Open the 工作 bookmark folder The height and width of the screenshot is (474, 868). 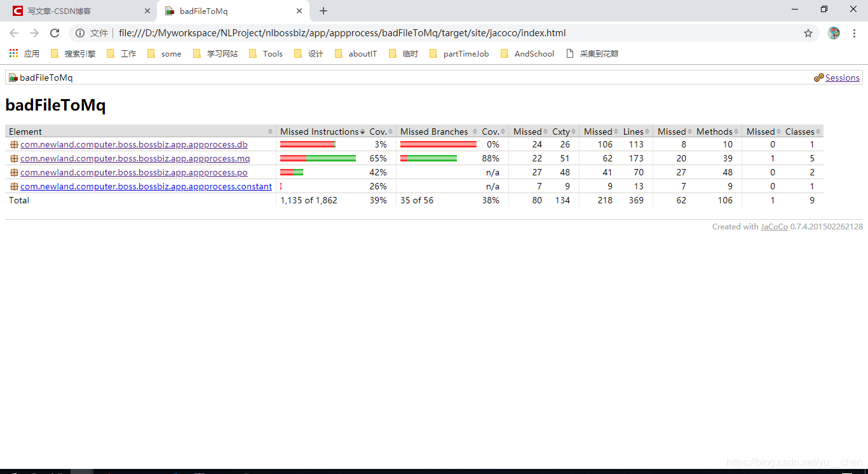click(x=121, y=54)
